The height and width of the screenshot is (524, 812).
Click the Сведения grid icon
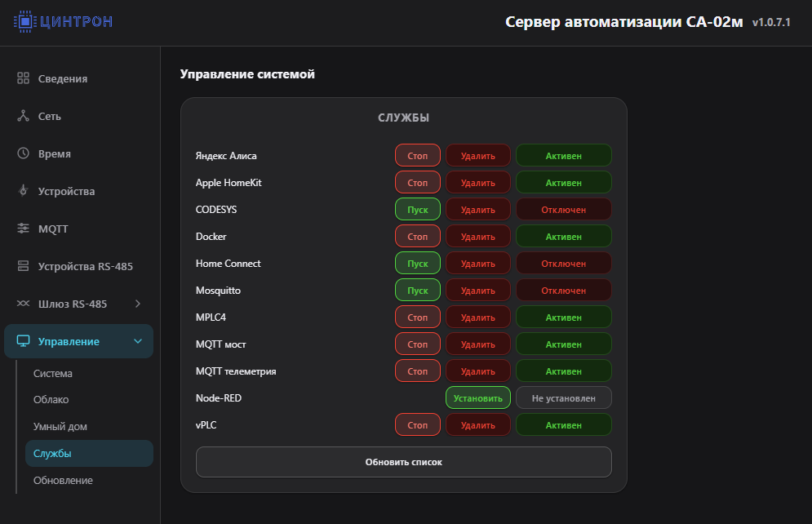point(24,78)
